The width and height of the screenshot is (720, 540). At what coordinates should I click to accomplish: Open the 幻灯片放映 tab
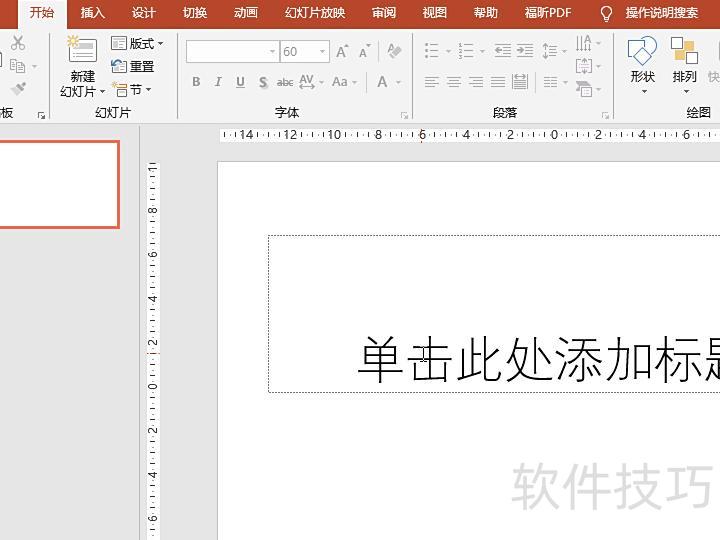pos(314,13)
